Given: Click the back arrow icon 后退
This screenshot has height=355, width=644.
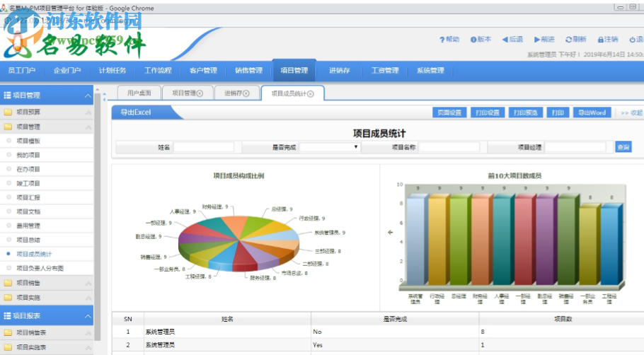Looking at the screenshot, I should point(505,40).
